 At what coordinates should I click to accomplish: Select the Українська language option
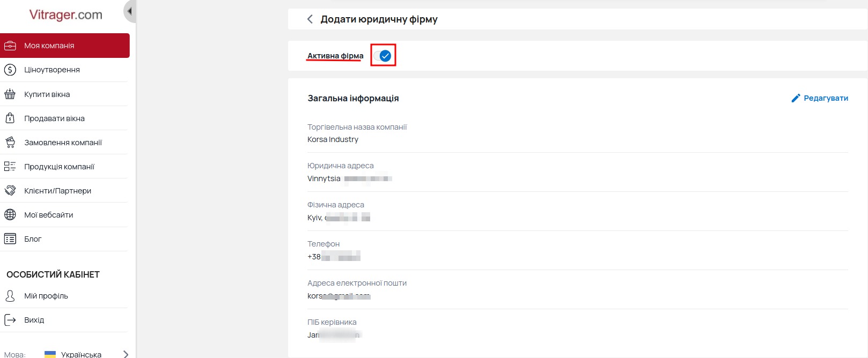81,354
